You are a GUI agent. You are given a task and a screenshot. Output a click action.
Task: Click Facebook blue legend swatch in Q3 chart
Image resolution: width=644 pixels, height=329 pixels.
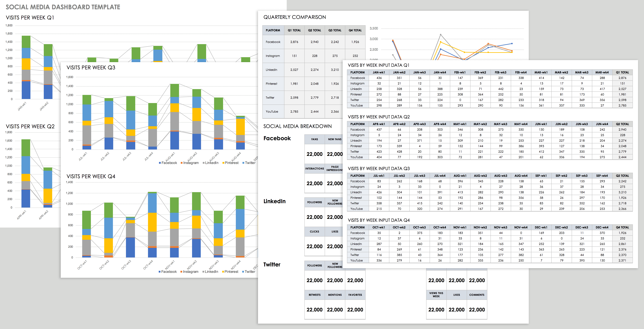160,163
